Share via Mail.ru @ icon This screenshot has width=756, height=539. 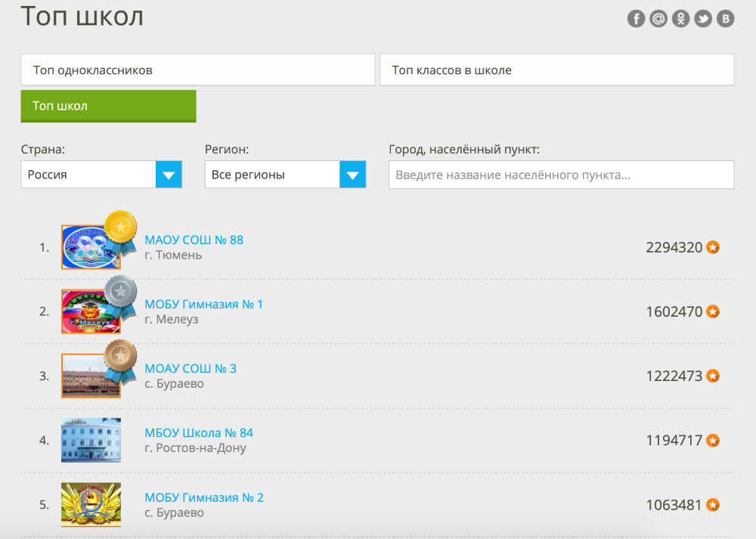[x=658, y=19]
